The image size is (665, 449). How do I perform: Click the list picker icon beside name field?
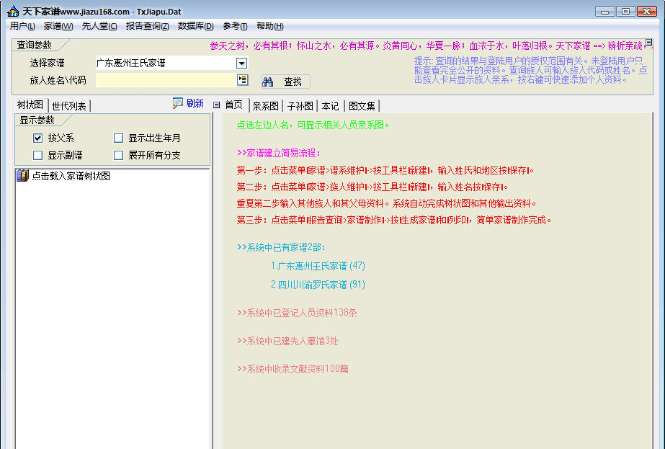click(x=243, y=80)
